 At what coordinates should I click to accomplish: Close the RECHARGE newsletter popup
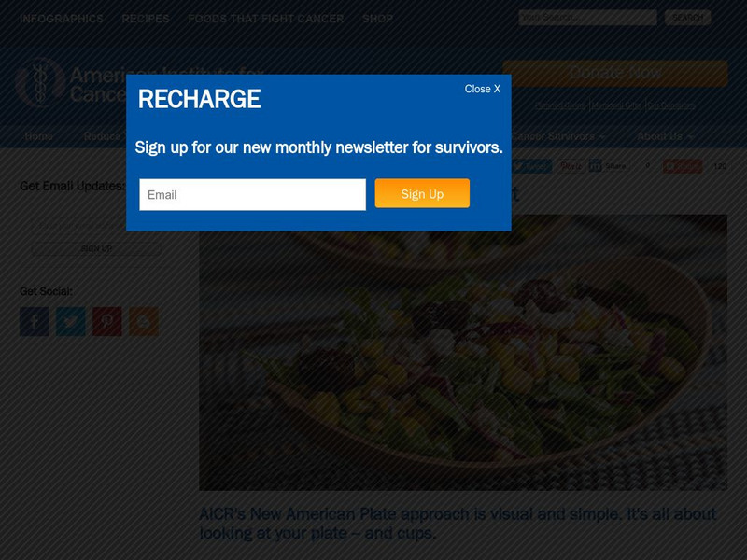[x=482, y=89]
